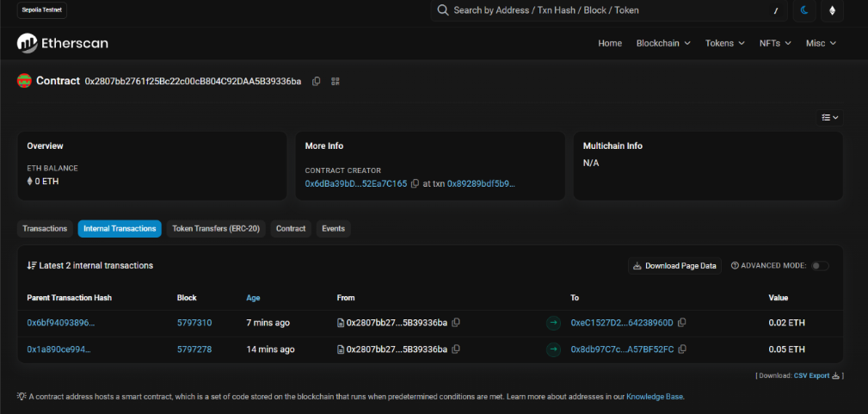Click the contract identicon avatar
The image size is (868, 414).
click(x=24, y=81)
